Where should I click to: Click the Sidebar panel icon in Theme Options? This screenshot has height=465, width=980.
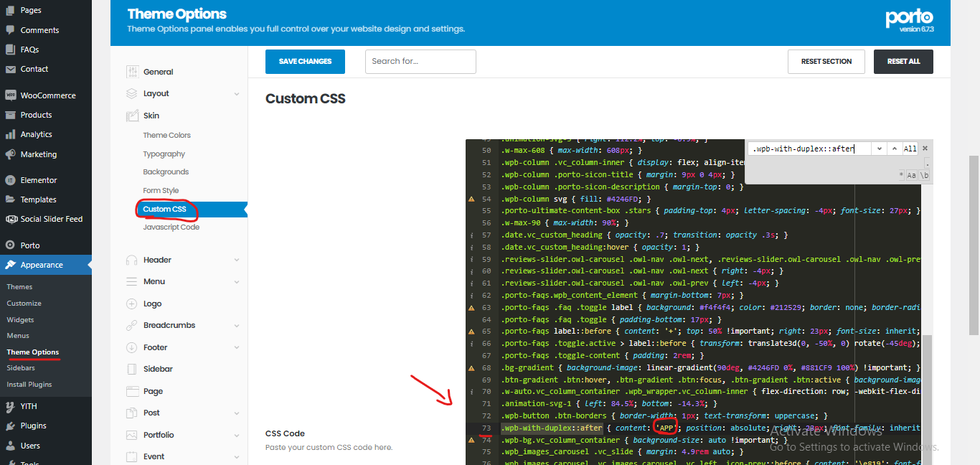coord(131,369)
